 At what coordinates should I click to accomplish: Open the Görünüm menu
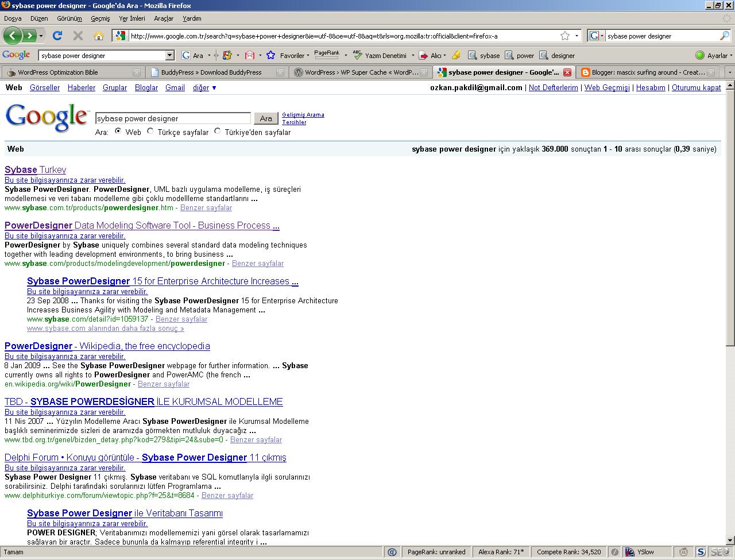[69, 18]
